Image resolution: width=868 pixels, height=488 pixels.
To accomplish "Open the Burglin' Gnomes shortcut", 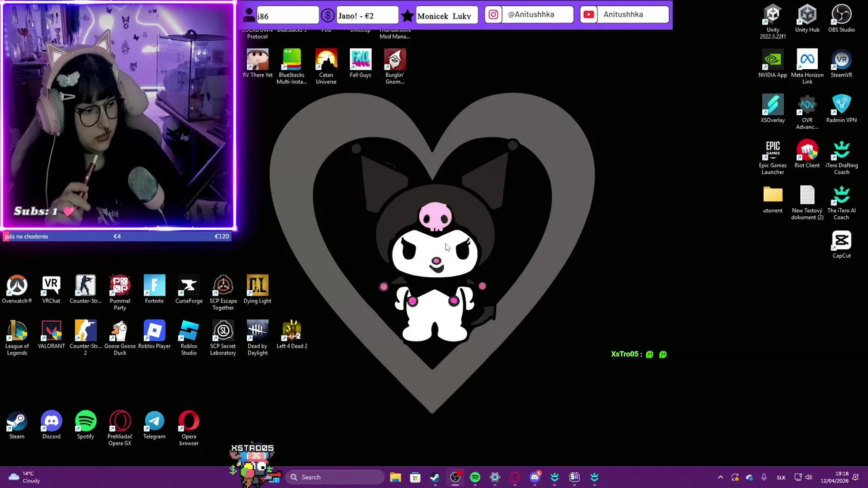I will click(395, 66).
